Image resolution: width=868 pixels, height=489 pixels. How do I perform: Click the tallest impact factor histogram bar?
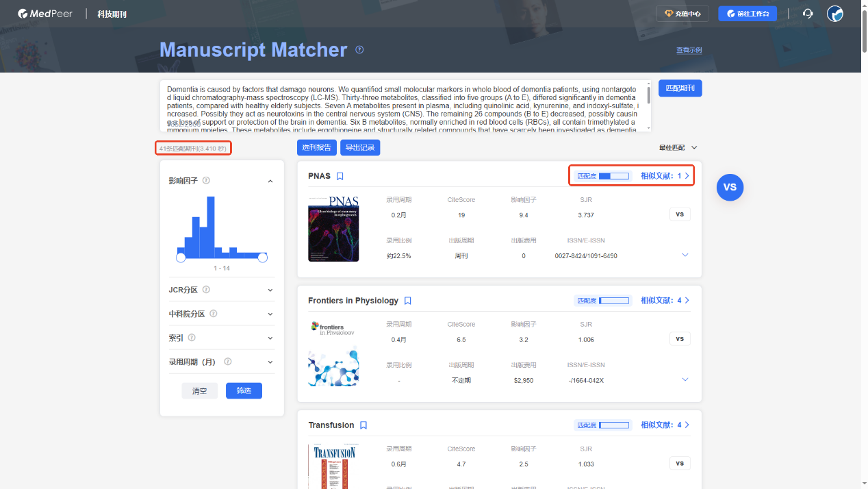211,227
